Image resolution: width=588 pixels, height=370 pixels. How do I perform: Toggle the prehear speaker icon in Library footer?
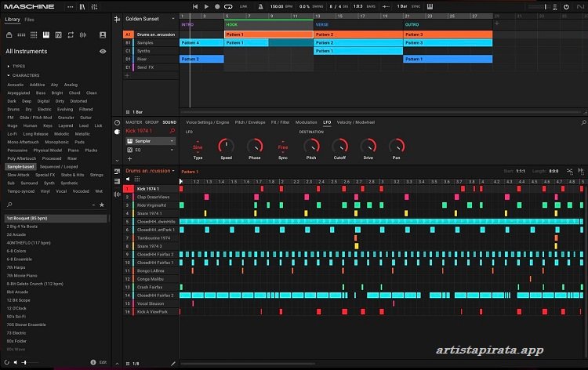point(16,362)
